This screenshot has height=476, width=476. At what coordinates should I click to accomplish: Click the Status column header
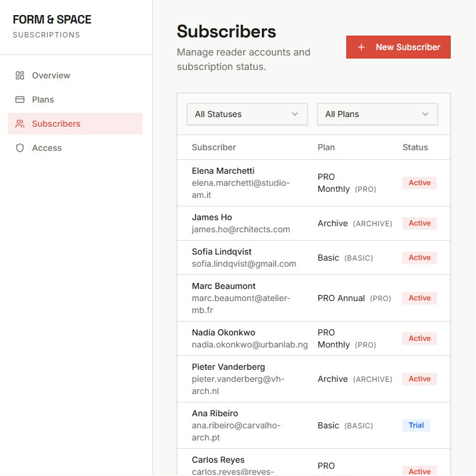(415, 147)
